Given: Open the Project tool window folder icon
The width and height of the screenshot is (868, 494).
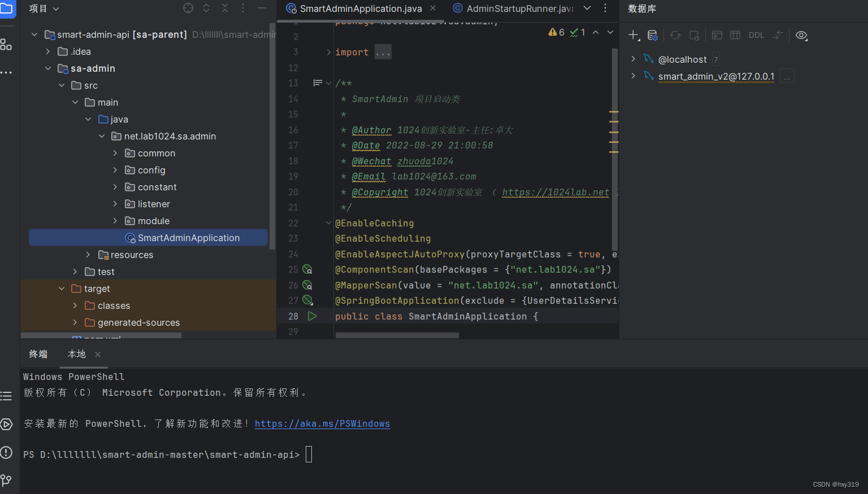Looking at the screenshot, I should 6,8.
